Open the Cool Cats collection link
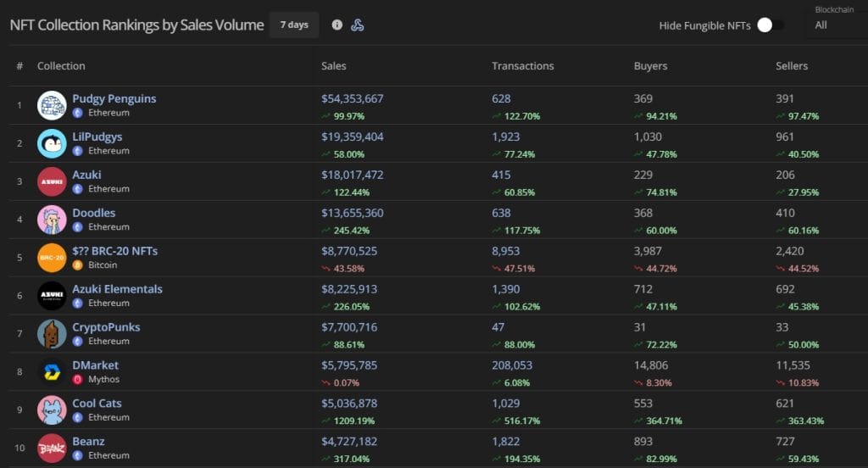This screenshot has width=868, height=468. [97, 404]
